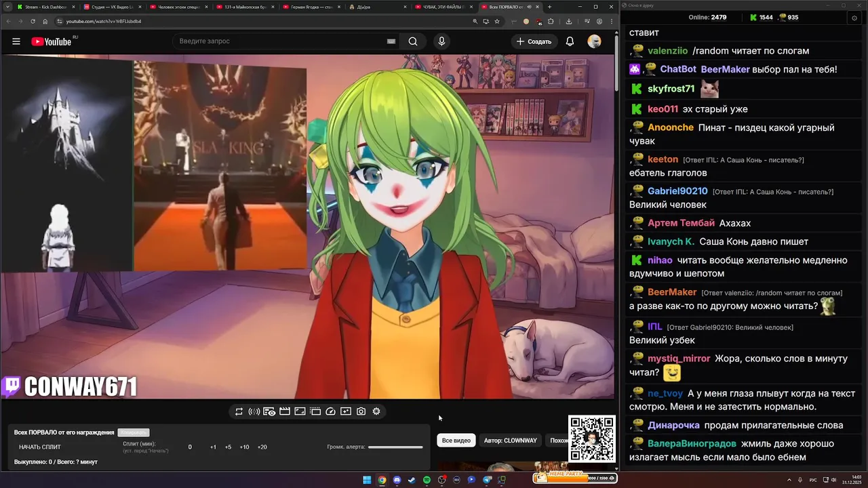The height and width of the screenshot is (488, 868).
Task: Click the picture frame aspect icon
Action: [x=300, y=411]
